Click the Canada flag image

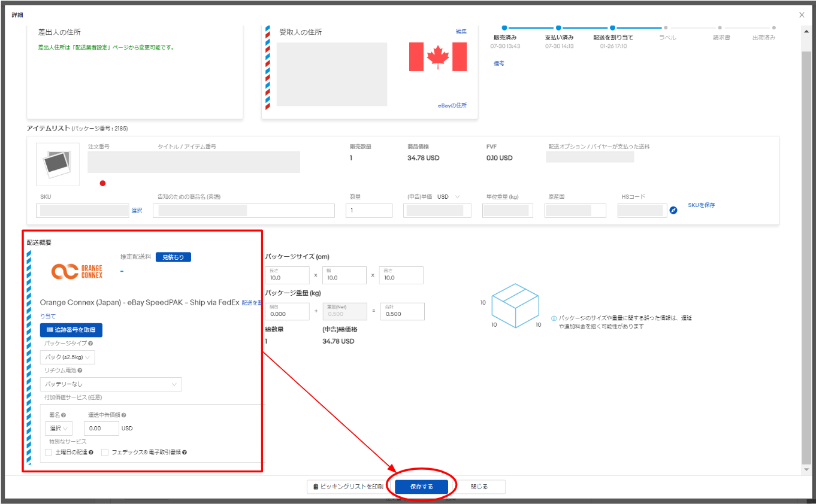point(437,57)
